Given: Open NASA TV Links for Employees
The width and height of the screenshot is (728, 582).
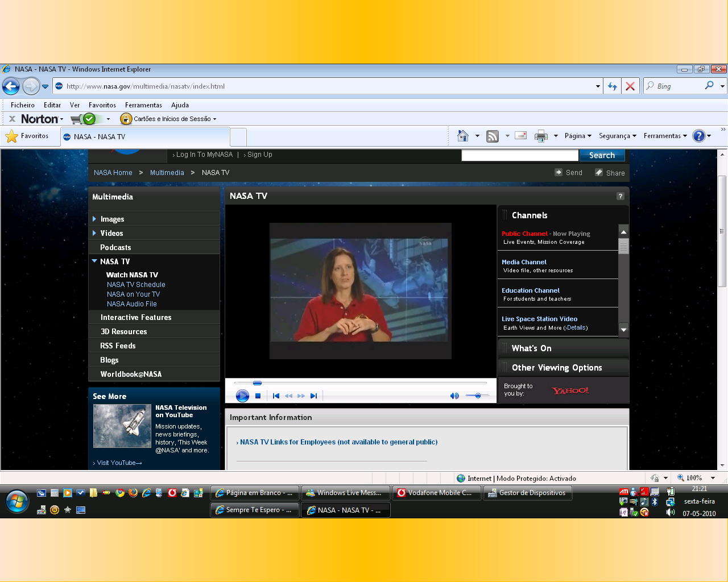Looking at the screenshot, I should pyautogui.click(x=339, y=442).
